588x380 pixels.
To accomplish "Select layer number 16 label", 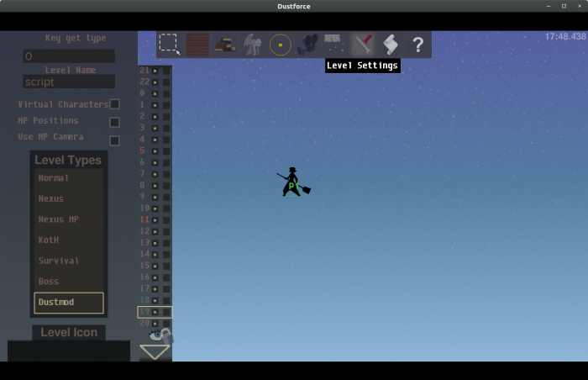I will [144, 277].
